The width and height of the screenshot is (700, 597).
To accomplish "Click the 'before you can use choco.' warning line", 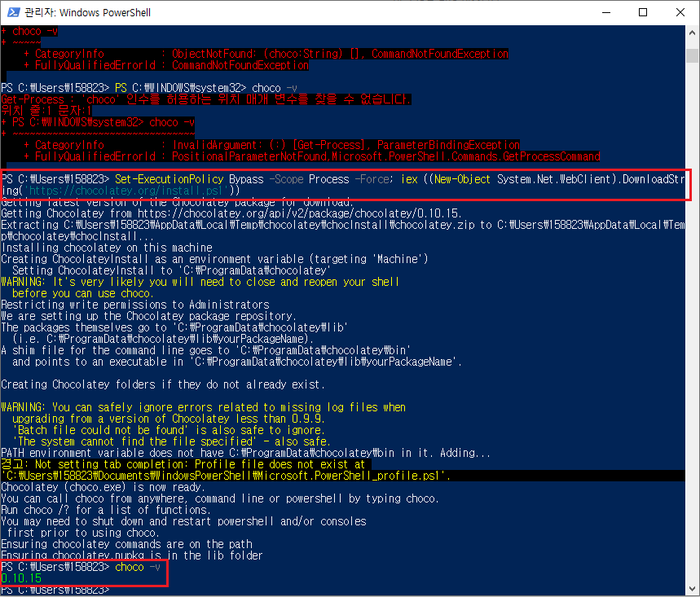I will pos(83,293).
